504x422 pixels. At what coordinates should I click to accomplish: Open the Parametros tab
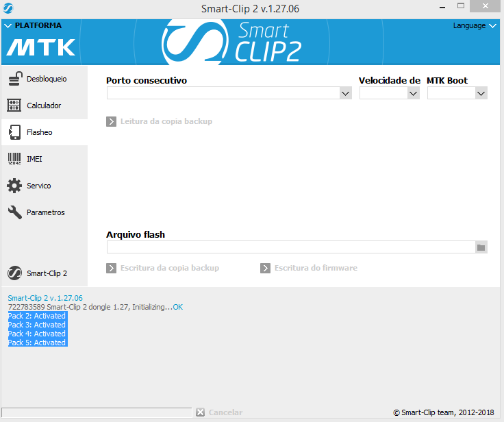coord(45,212)
